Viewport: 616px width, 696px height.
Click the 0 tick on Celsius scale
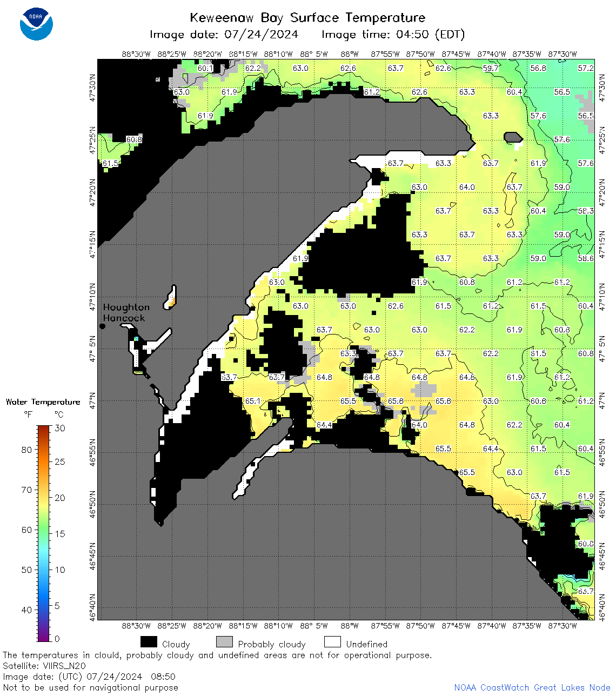coord(58,639)
